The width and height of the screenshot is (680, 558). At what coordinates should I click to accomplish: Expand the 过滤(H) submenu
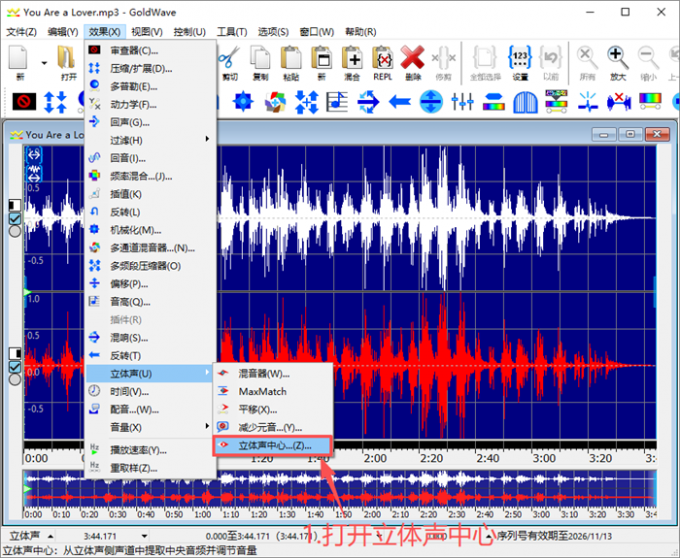click(150, 140)
